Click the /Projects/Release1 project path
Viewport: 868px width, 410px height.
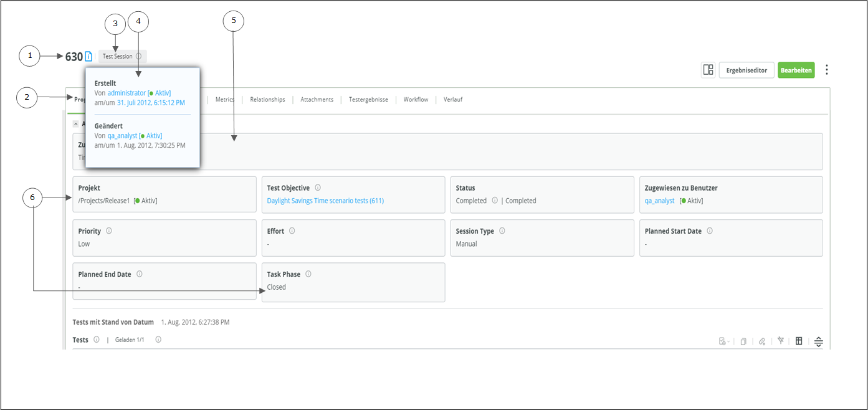[x=104, y=201]
